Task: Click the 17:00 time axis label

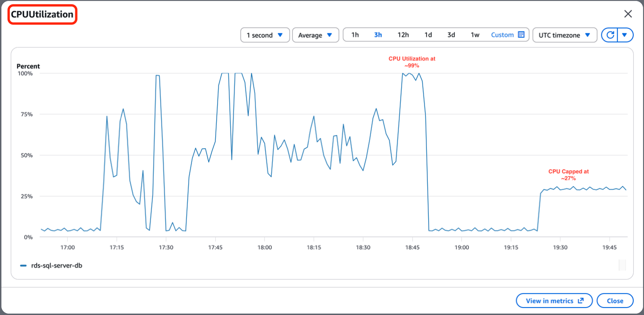Action: [x=68, y=247]
